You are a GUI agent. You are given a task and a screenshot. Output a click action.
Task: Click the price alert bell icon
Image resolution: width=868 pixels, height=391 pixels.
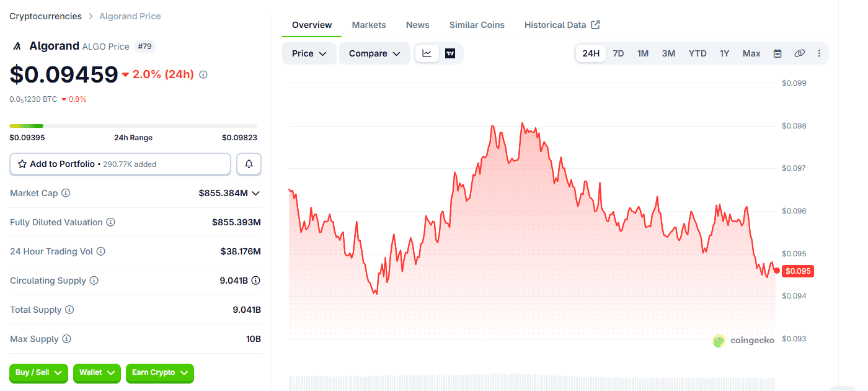(249, 164)
